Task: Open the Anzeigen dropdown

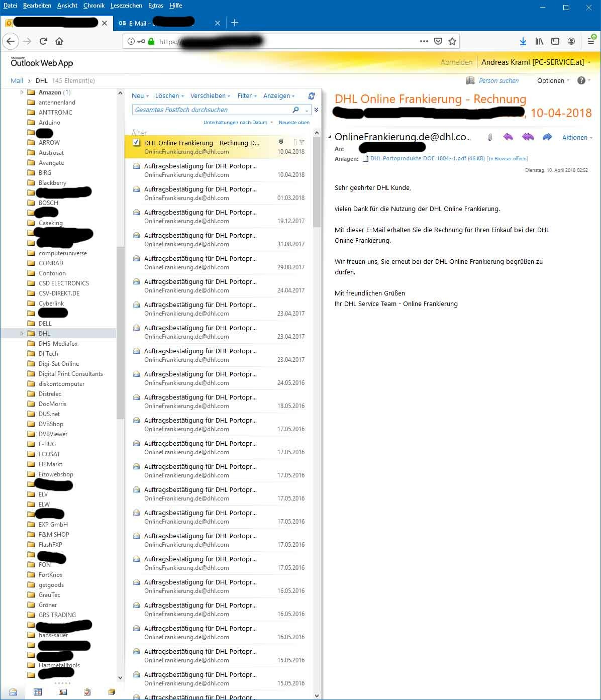Action: pyautogui.click(x=279, y=96)
